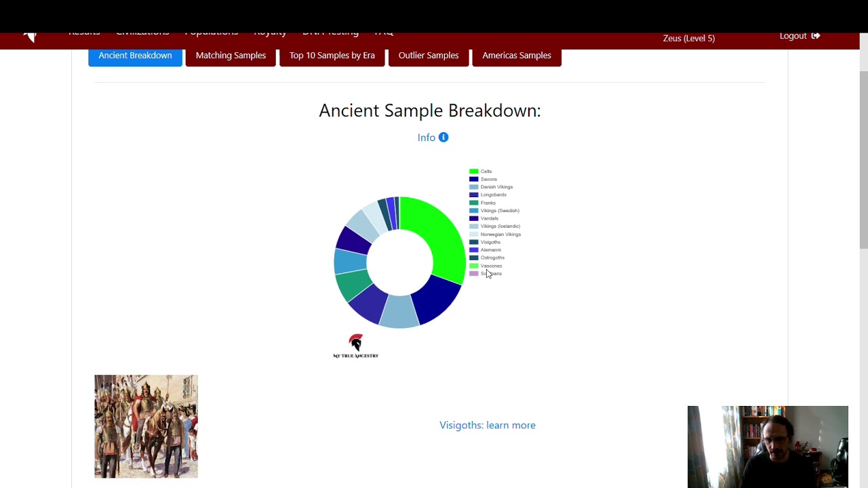Click the Info circle icon
Viewport: 868px width, 488px height.
[x=443, y=138]
